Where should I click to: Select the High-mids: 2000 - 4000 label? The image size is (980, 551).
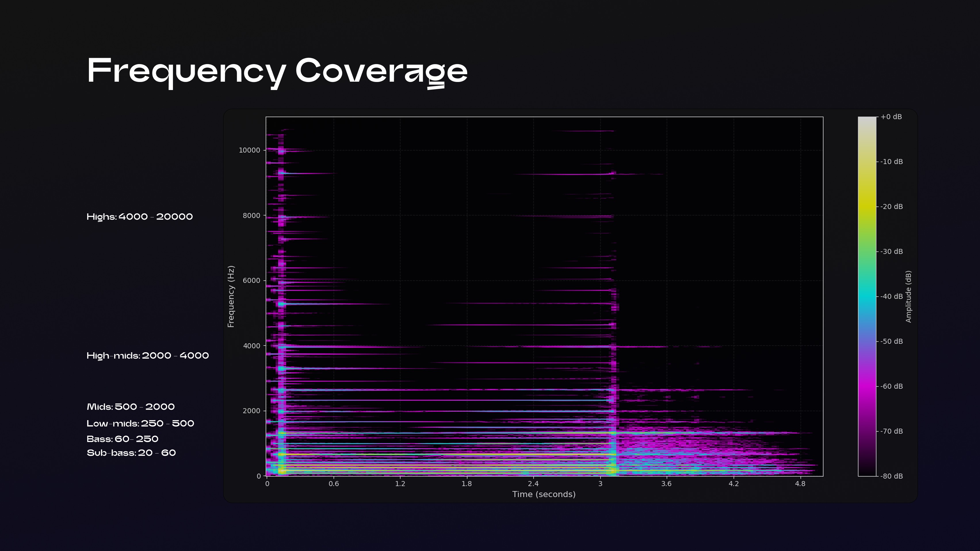(148, 355)
